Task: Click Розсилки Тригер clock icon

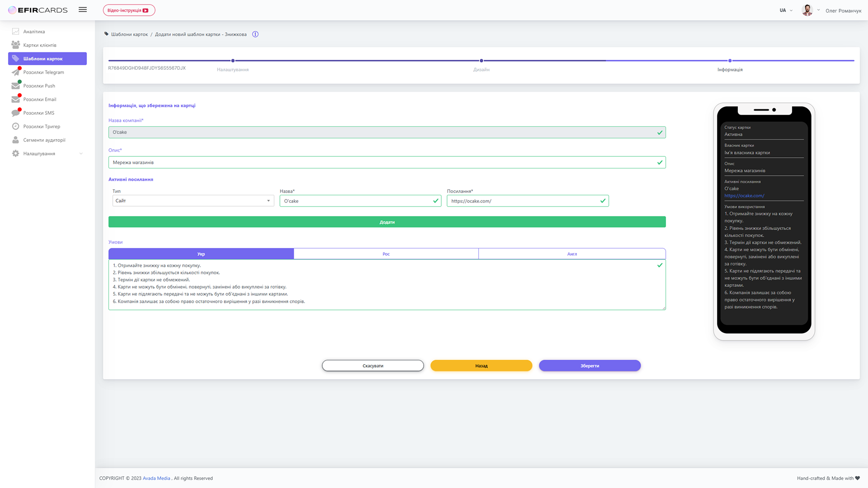Action: tap(15, 127)
